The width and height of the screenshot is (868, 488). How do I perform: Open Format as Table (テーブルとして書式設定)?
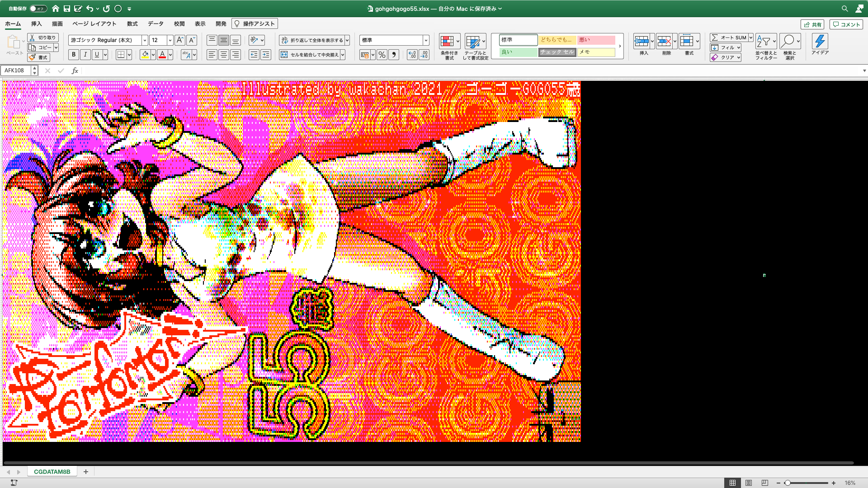point(476,47)
